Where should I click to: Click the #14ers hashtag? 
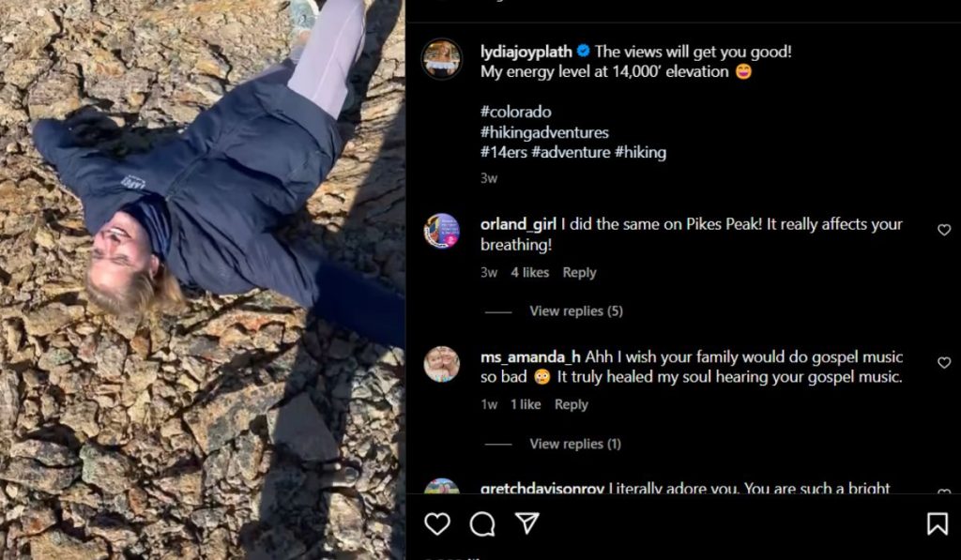pyautogui.click(x=503, y=152)
